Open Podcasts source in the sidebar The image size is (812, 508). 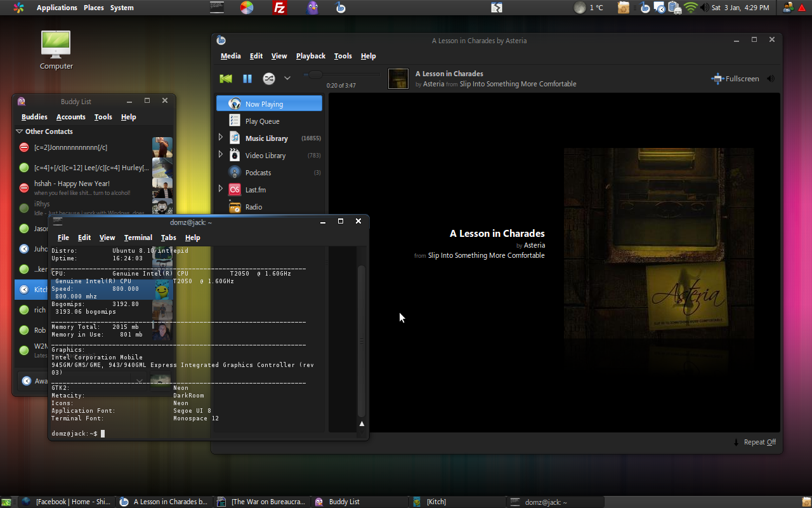tap(258, 173)
